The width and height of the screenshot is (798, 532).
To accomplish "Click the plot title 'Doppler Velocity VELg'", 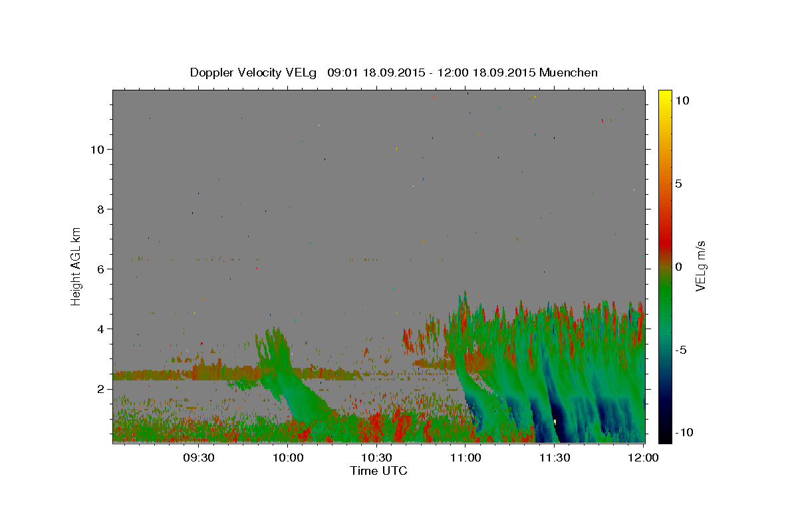I will (x=254, y=72).
